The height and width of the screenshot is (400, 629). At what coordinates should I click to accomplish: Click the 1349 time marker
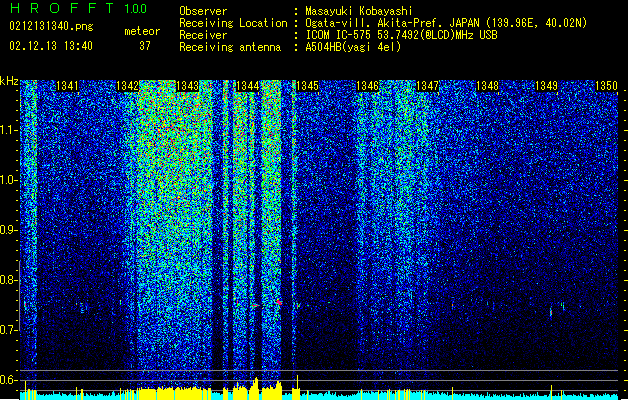(x=546, y=86)
